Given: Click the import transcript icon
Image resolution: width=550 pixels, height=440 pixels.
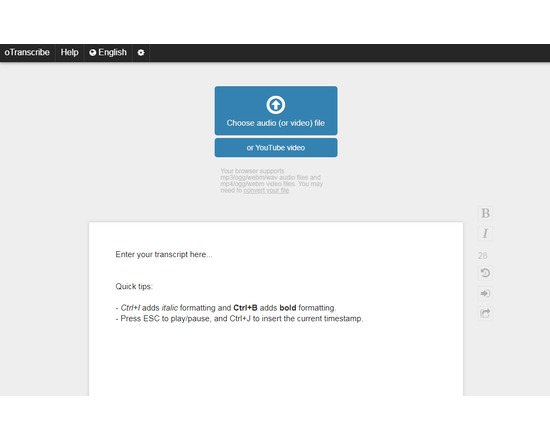Looking at the screenshot, I should coord(485,293).
